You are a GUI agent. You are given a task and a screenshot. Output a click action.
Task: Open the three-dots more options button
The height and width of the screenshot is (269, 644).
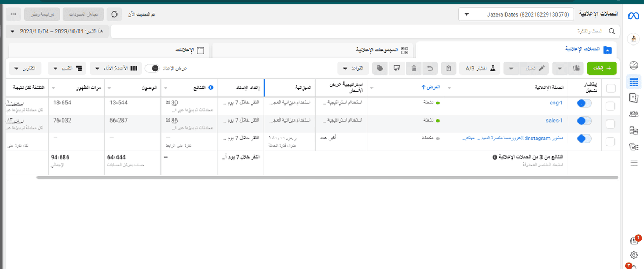(x=13, y=14)
